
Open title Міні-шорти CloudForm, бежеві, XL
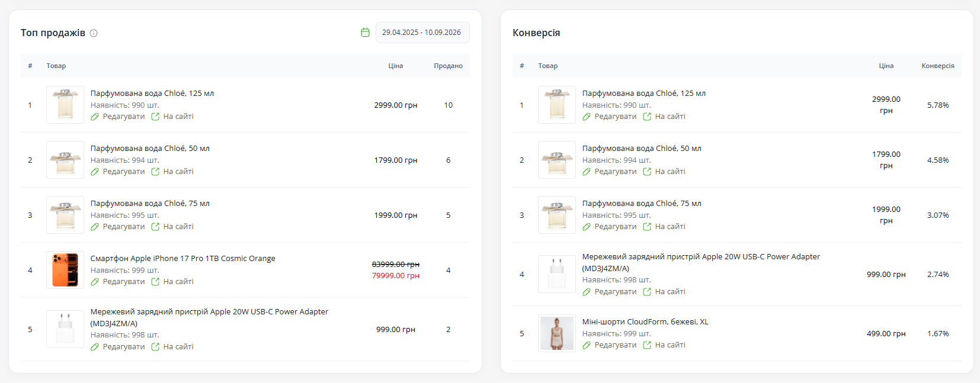645,322
